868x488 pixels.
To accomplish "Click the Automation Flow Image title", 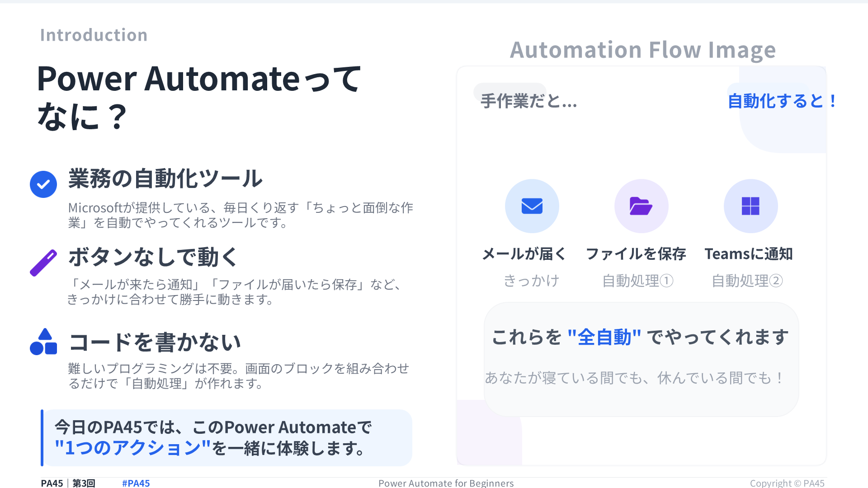I will tap(643, 50).
